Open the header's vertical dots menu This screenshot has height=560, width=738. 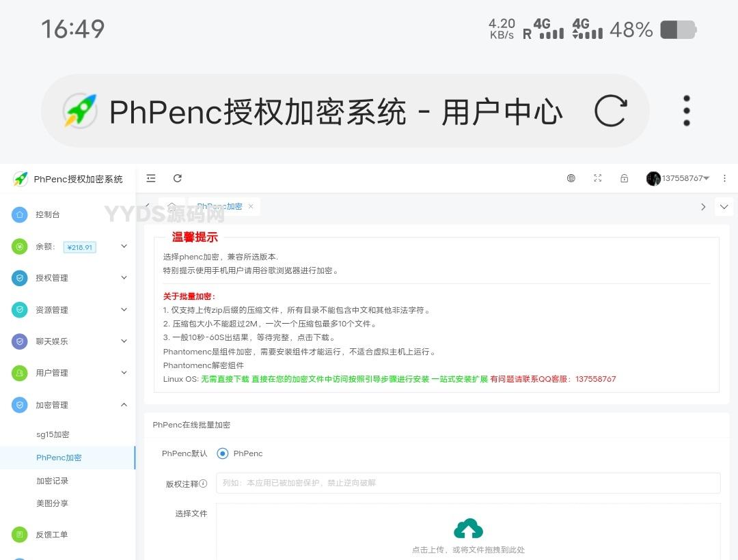click(x=724, y=178)
